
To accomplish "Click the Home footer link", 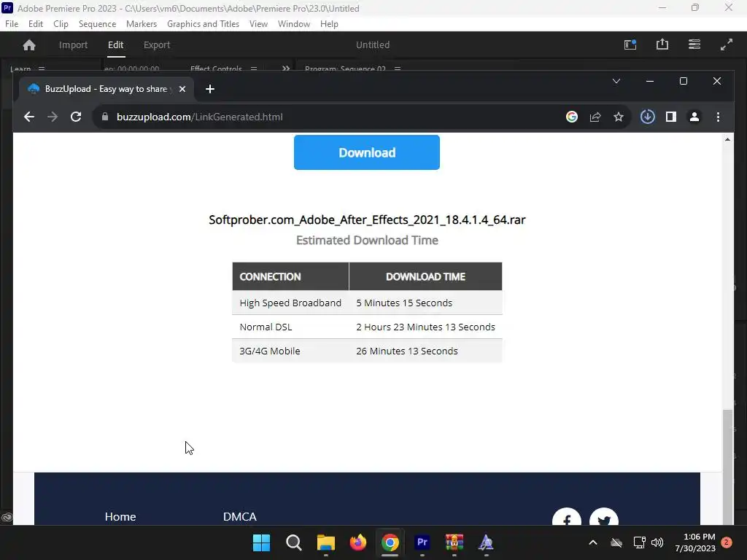I will point(120,517).
